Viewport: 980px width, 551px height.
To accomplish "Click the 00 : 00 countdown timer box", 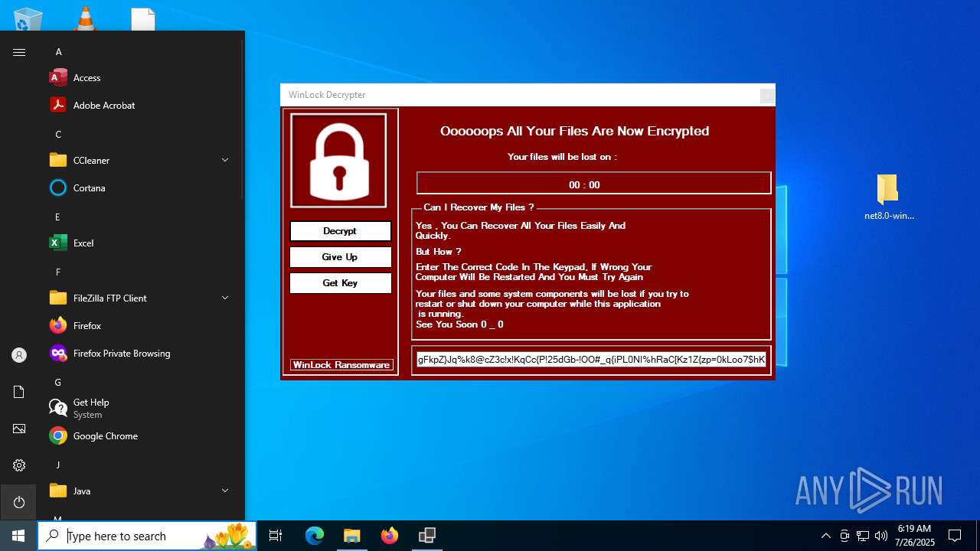I will [x=593, y=184].
